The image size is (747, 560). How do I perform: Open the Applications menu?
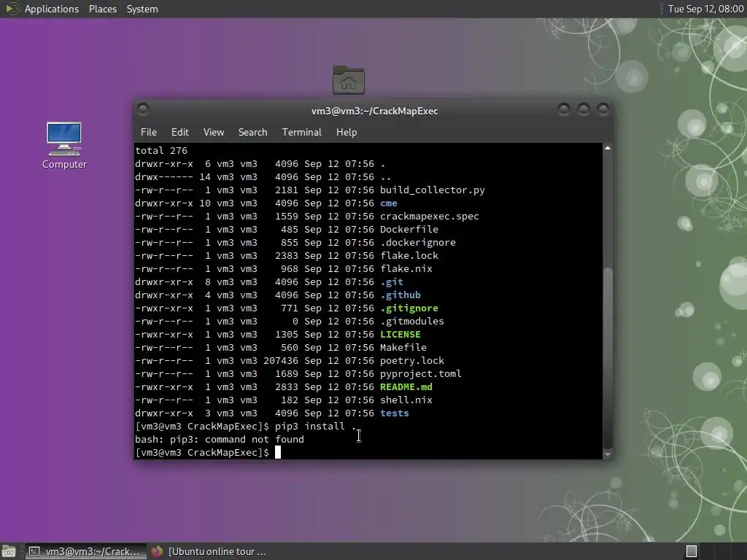(x=52, y=9)
